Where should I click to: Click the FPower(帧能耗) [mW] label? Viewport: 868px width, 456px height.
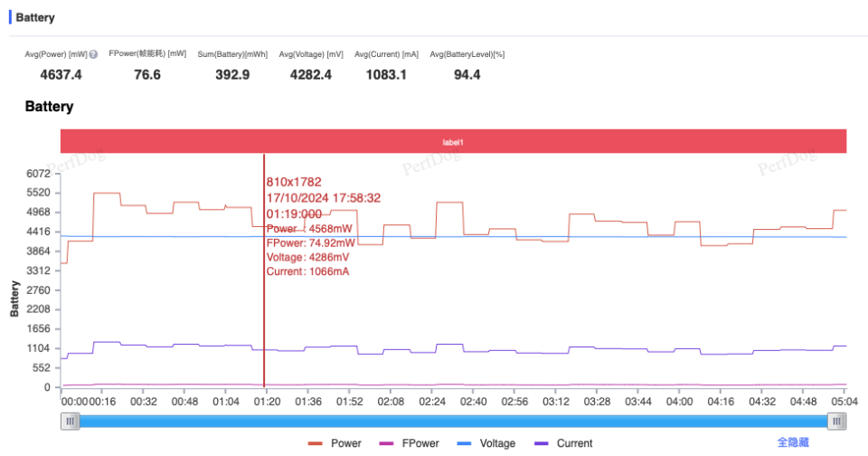(x=147, y=53)
